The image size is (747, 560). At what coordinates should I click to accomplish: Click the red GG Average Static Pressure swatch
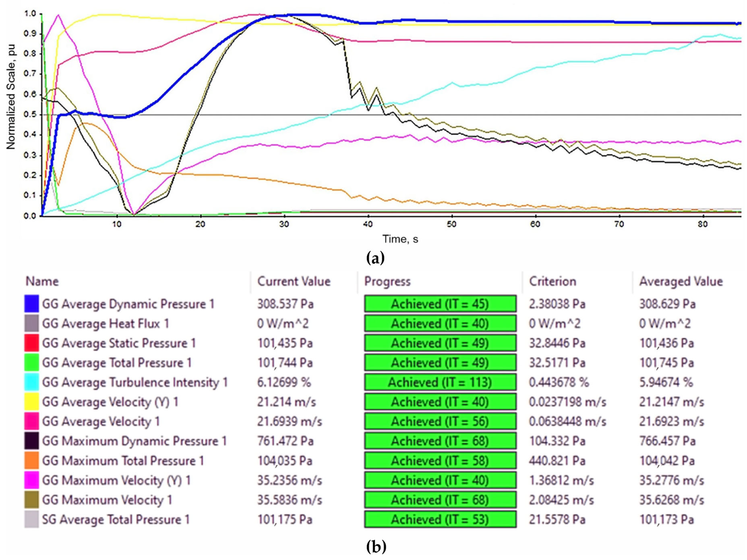(31, 343)
